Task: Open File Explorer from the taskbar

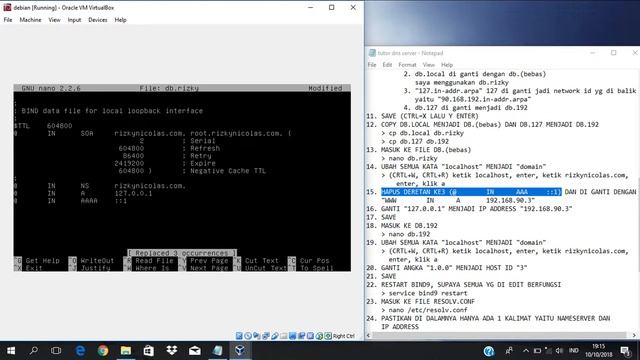Action: click(x=126, y=351)
